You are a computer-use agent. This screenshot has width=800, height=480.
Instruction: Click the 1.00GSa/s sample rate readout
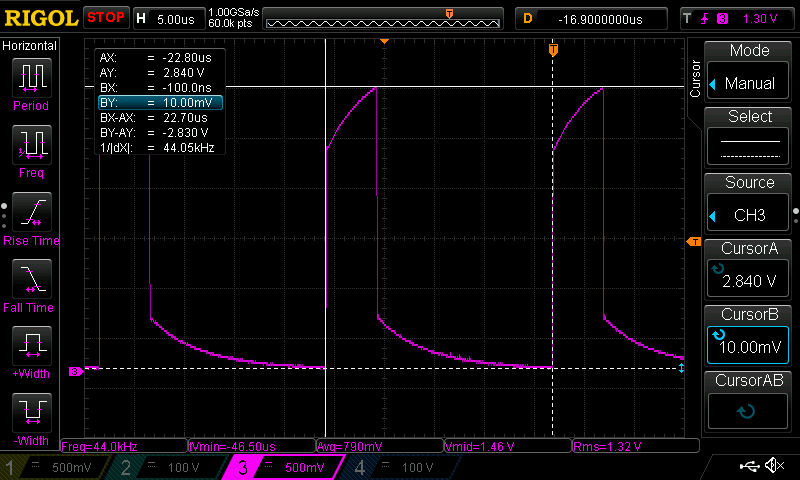coord(234,12)
